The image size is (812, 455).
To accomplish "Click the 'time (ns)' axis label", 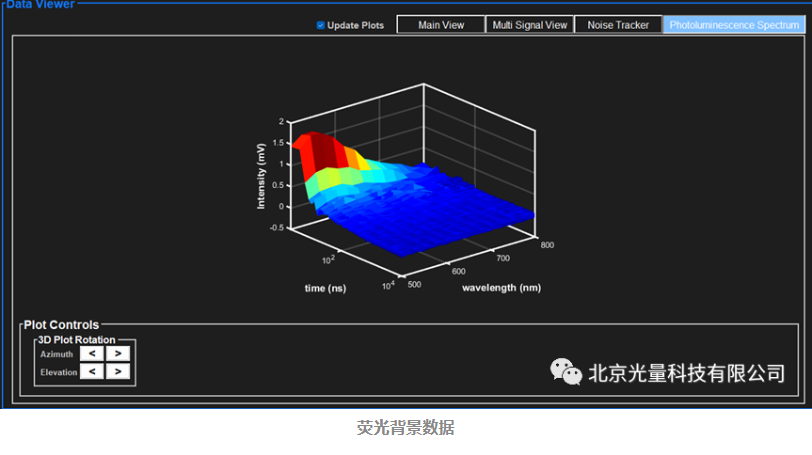I will [x=325, y=288].
